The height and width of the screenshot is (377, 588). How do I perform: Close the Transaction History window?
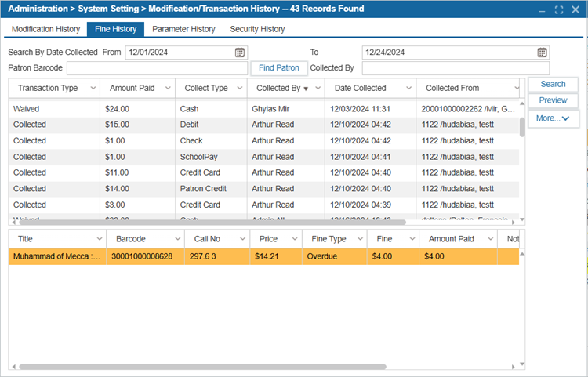click(x=575, y=9)
